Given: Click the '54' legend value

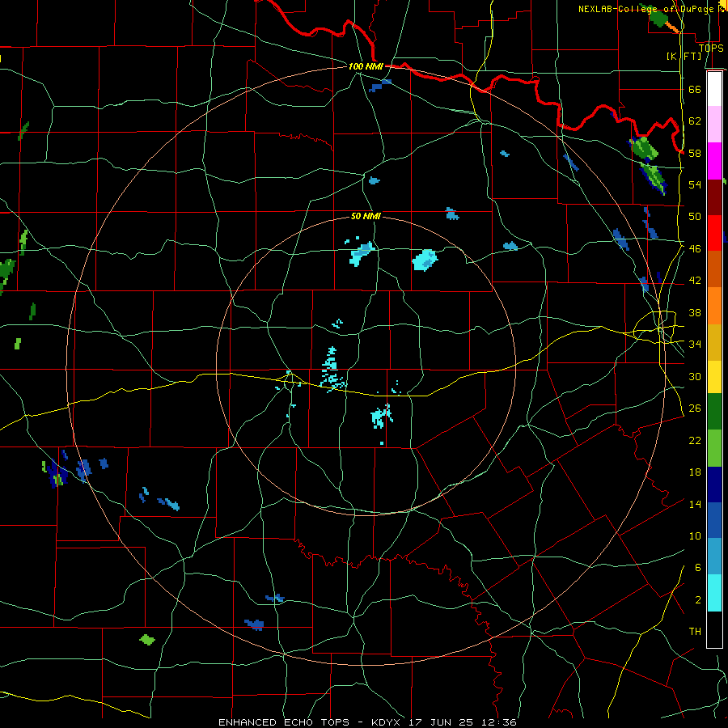Looking at the screenshot, I should tap(695, 184).
